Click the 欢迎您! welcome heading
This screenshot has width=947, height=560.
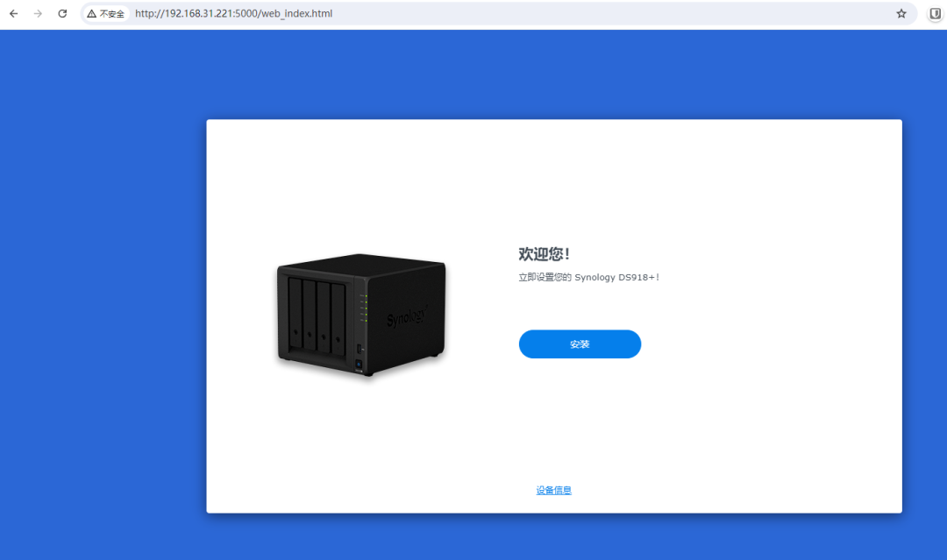544,254
